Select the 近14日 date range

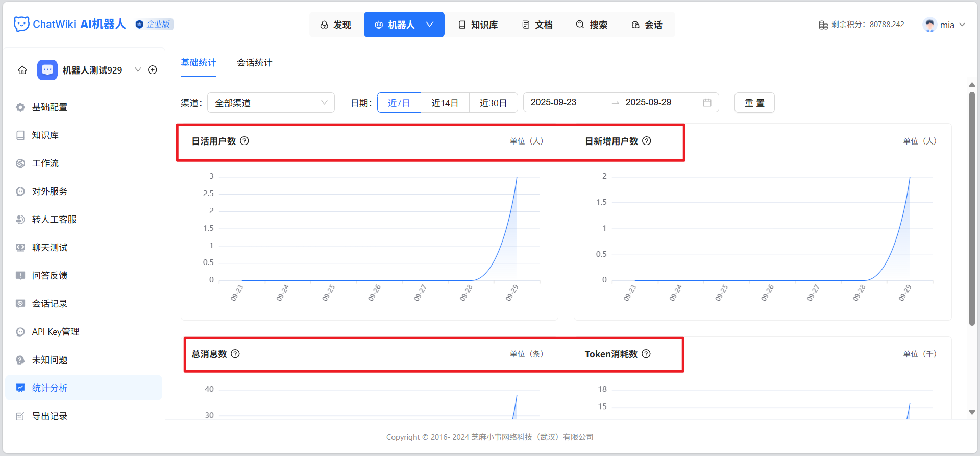(x=445, y=103)
